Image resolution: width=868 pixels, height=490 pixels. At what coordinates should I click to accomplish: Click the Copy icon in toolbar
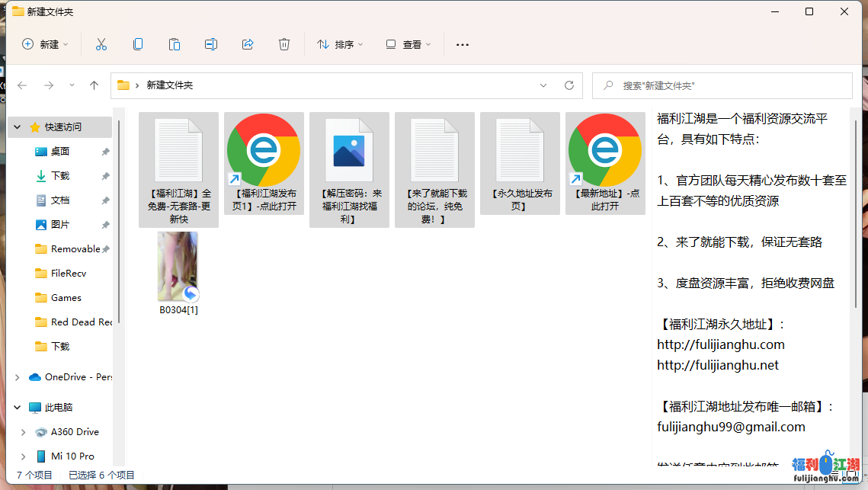pos(138,44)
